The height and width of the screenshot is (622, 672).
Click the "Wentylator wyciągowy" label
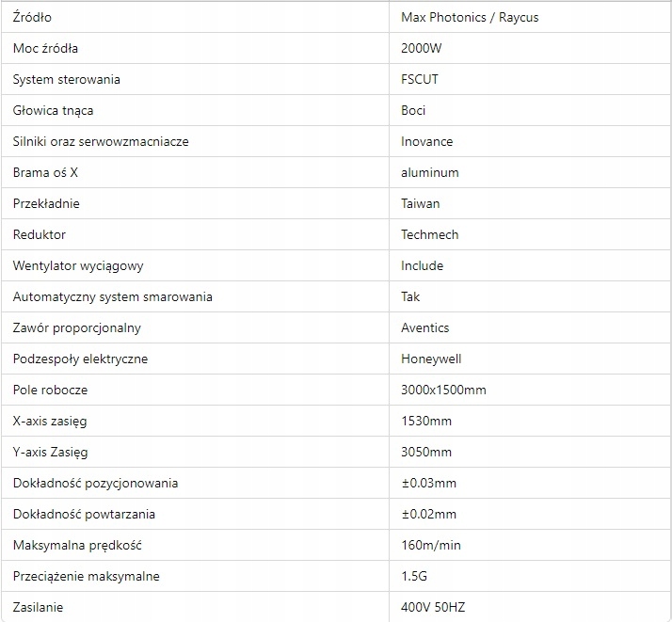(78, 265)
